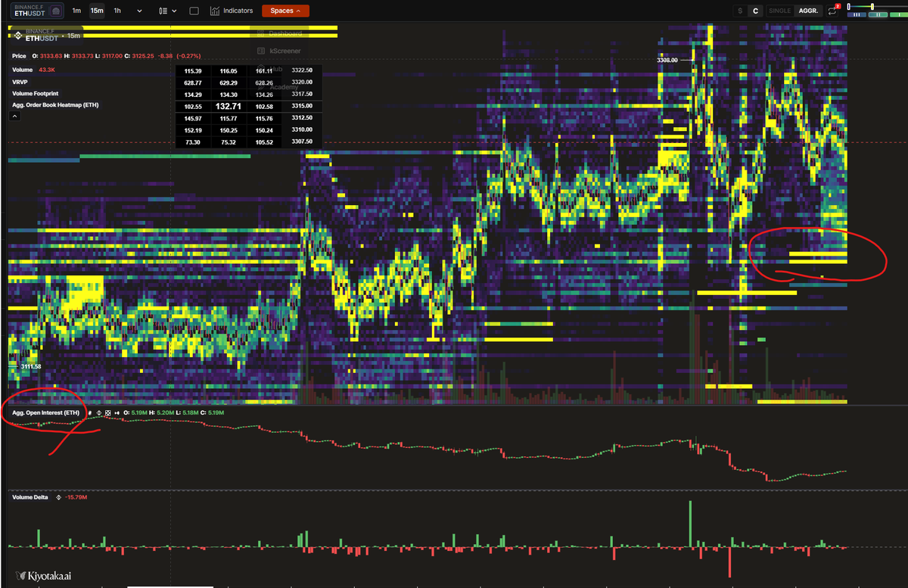
Task: Click the Volume indicator label
Action: [23, 70]
